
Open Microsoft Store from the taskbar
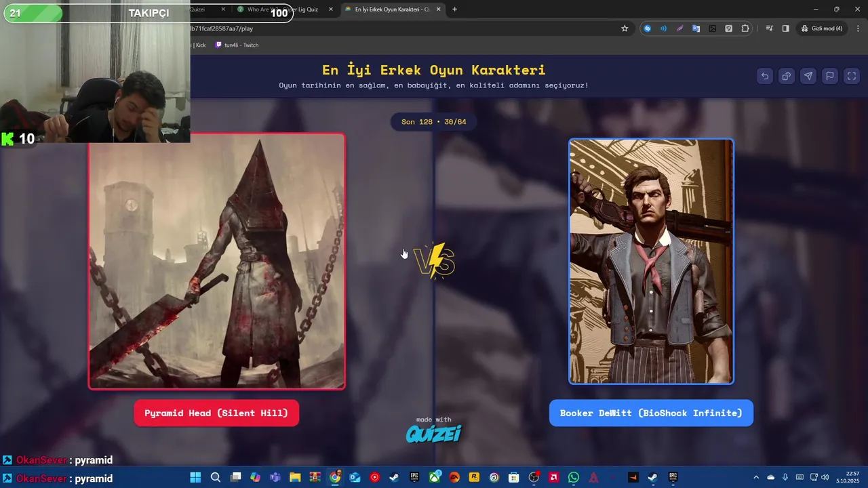point(514,477)
